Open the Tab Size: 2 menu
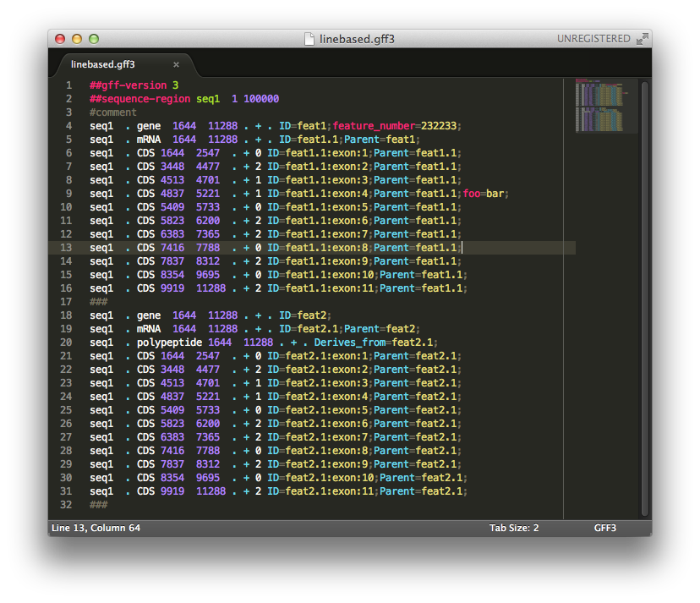Screen dimensions: 700x603 point(514,528)
